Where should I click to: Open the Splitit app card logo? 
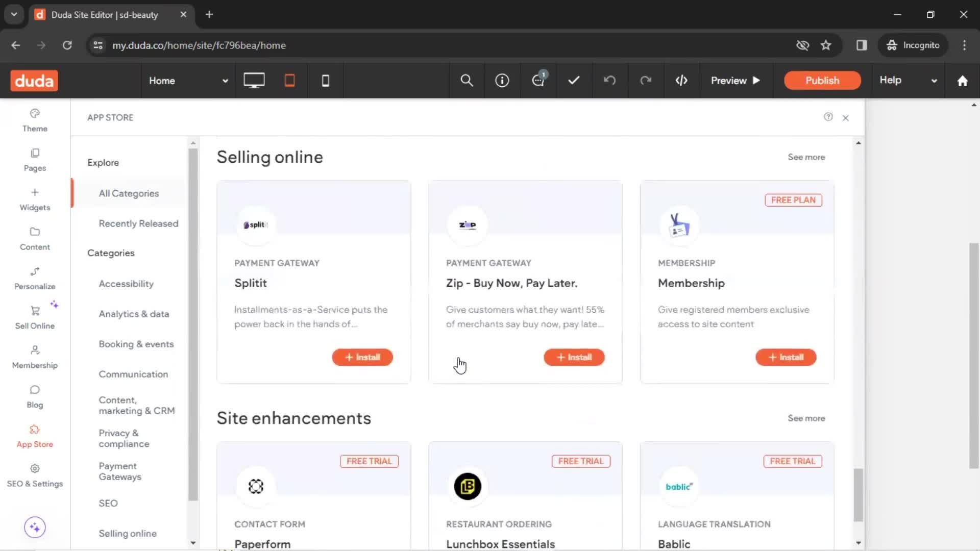[x=256, y=225]
